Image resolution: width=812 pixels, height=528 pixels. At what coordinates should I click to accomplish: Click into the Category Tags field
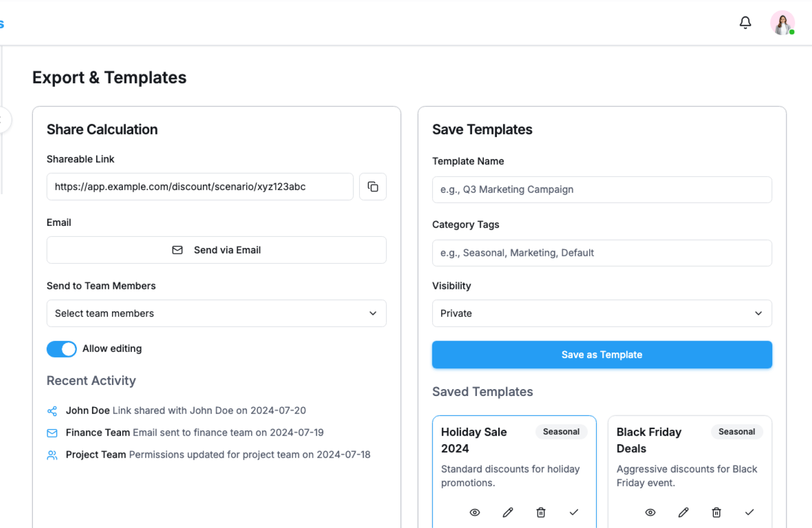coord(602,253)
